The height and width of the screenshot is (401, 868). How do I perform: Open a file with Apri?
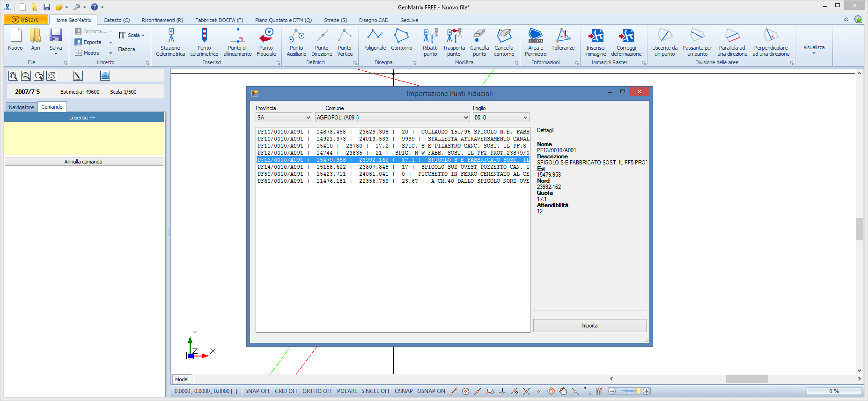point(36,39)
